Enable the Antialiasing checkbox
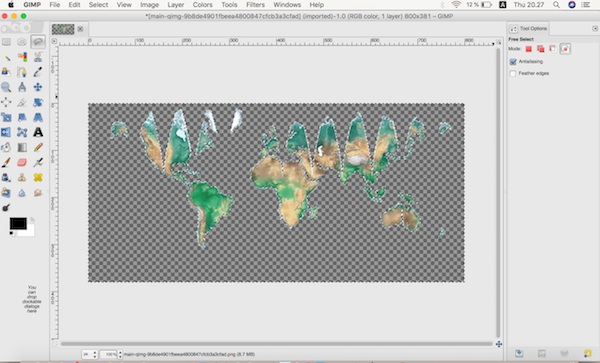600x363 pixels. [513, 62]
